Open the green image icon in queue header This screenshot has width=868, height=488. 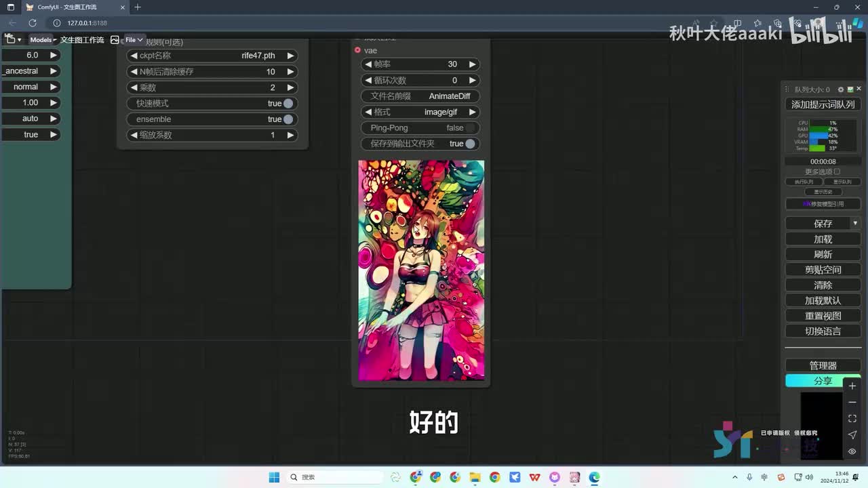tap(850, 89)
